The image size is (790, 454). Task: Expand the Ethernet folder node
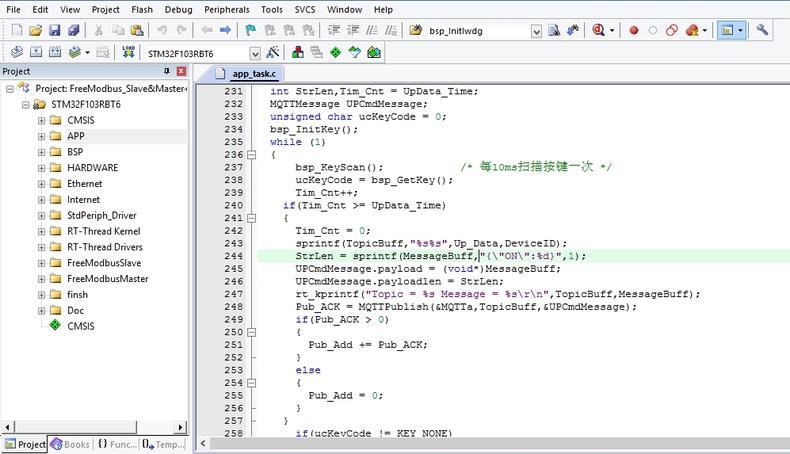coord(41,184)
